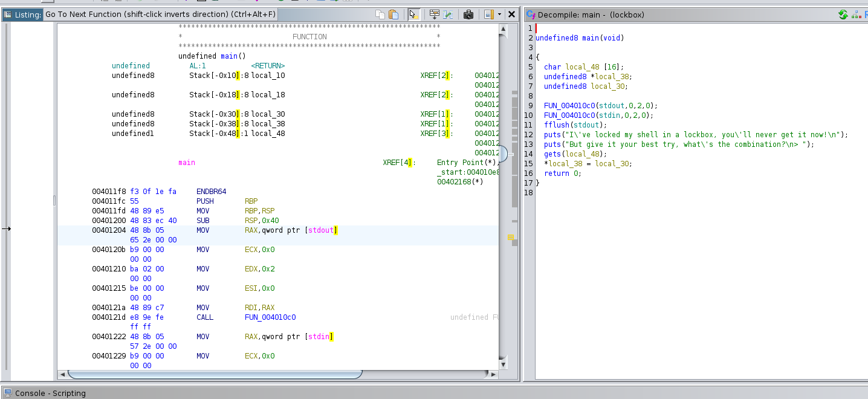Click FUN_004010c0 in the CALL instruction
The width and height of the screenshot is (868, 399).
270,317
